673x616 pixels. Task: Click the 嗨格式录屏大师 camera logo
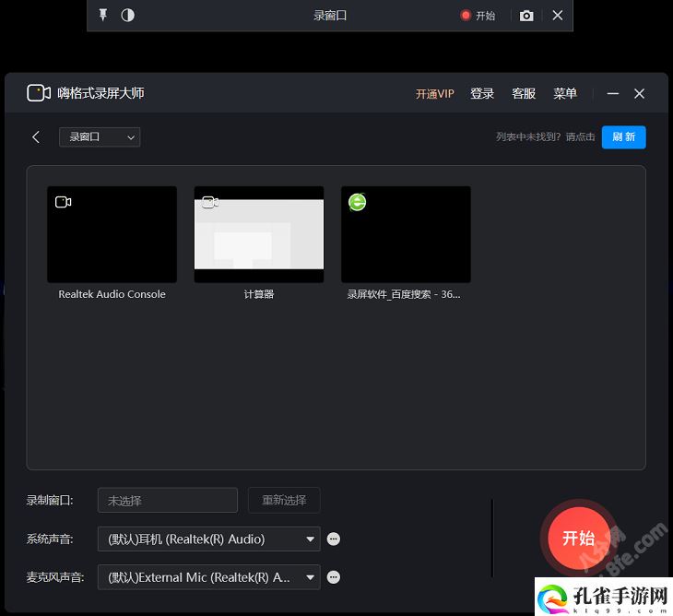[x=39, y=93]
